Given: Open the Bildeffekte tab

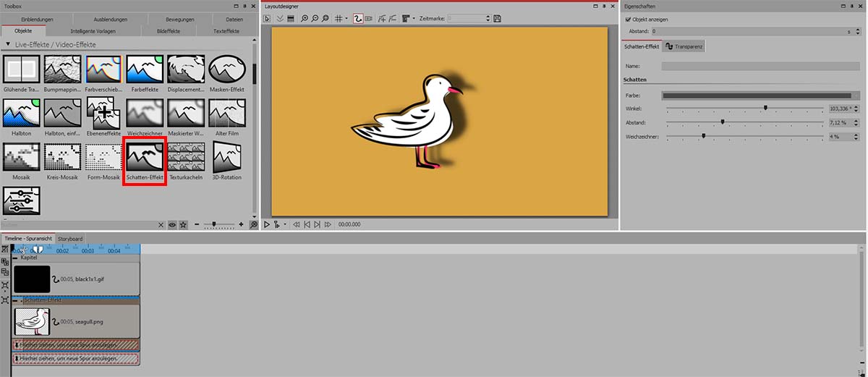Looking at the screenshot, I should (x=168, y=32).
